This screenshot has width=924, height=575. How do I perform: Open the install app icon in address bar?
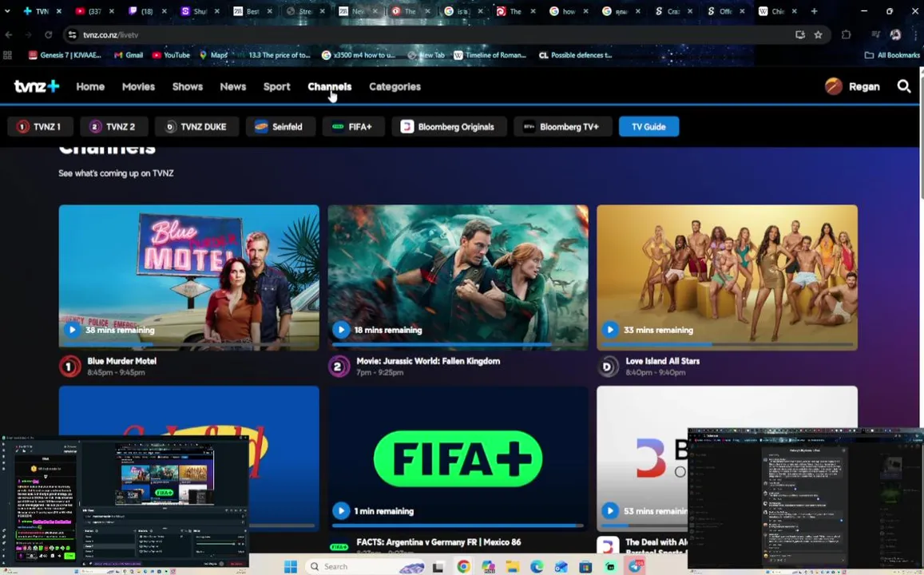[799, 35]
